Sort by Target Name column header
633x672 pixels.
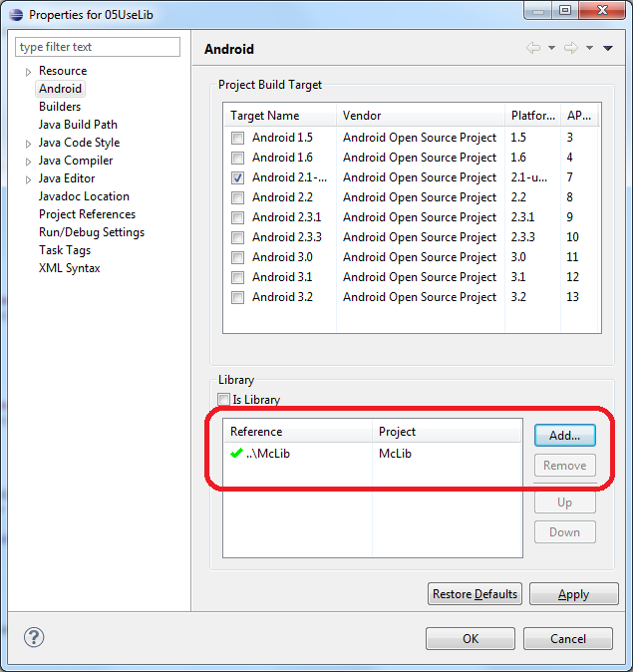[280, 116]
